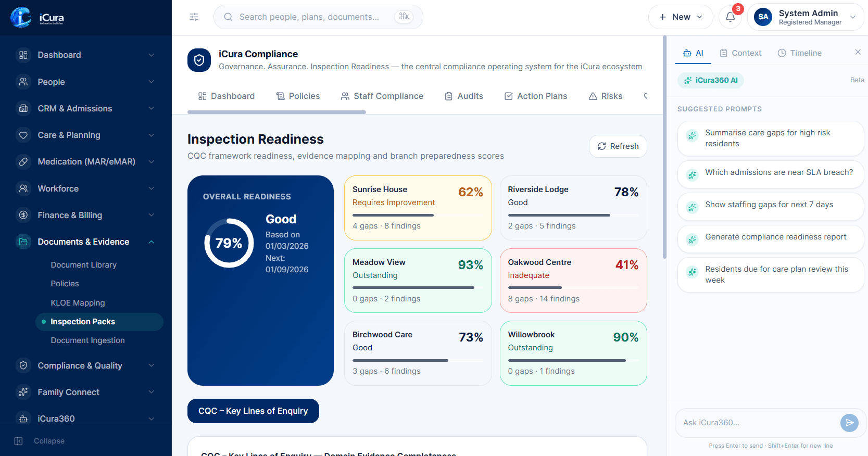Select the AI tab in side panel
The image size is (868, 456).
[x=693, y=53]
